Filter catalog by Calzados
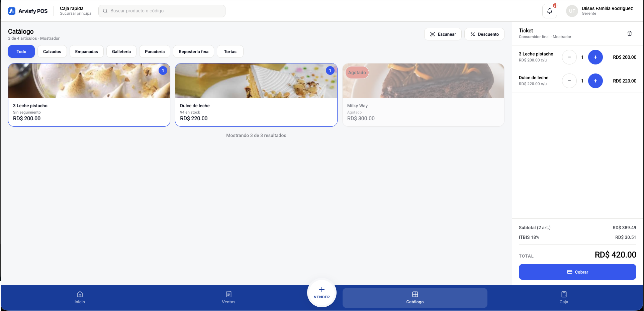Viewport: 644px width, 311px height. point(52,51)
